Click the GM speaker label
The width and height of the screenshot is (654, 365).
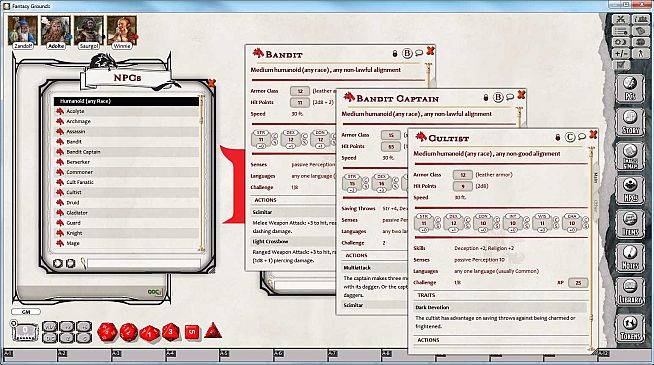coord(26,312)
